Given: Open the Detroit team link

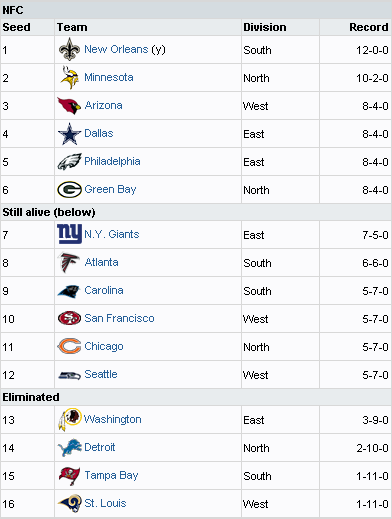Looking at the screenshot, I should pyautogui.click(x=100, y=447).
